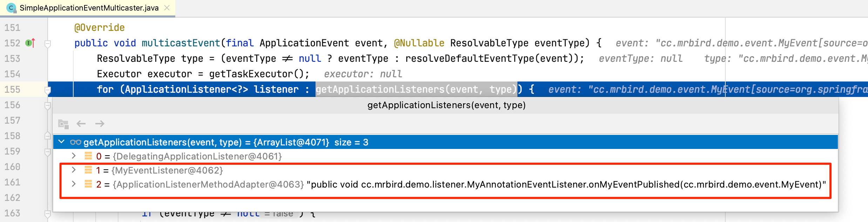Click the Java class icon on the file tab
The image size is (868, 222).
point(11,8)
